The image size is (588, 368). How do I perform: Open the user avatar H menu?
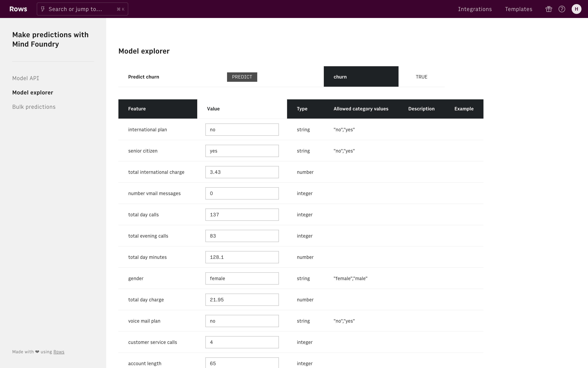(576, 9)
